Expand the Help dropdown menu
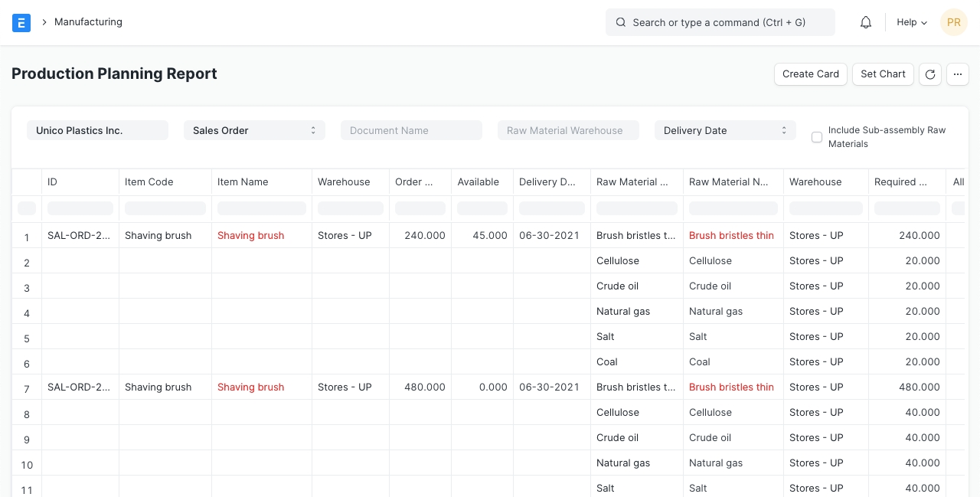This screenshot has height=497, width=980. pos(911,22)
